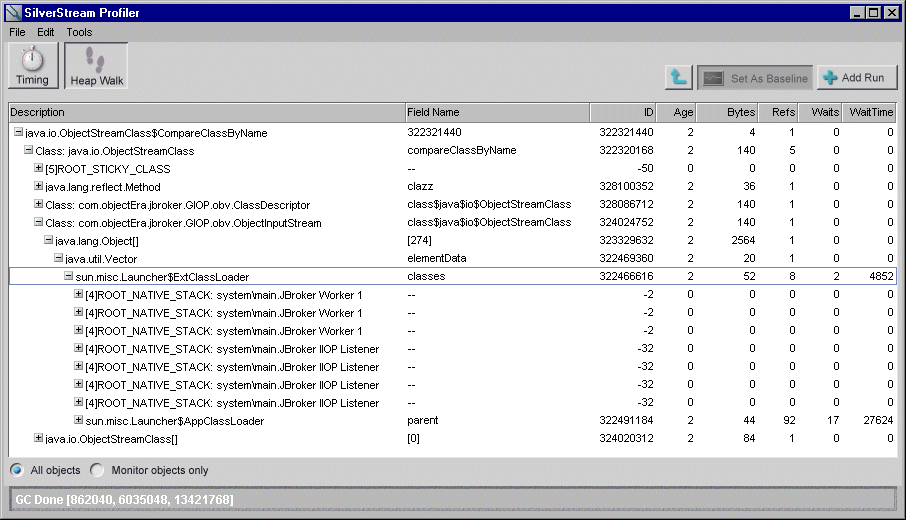
Task: Select [5]ROOT_STICKY_CLASS row text
Action: coord(107,169)
